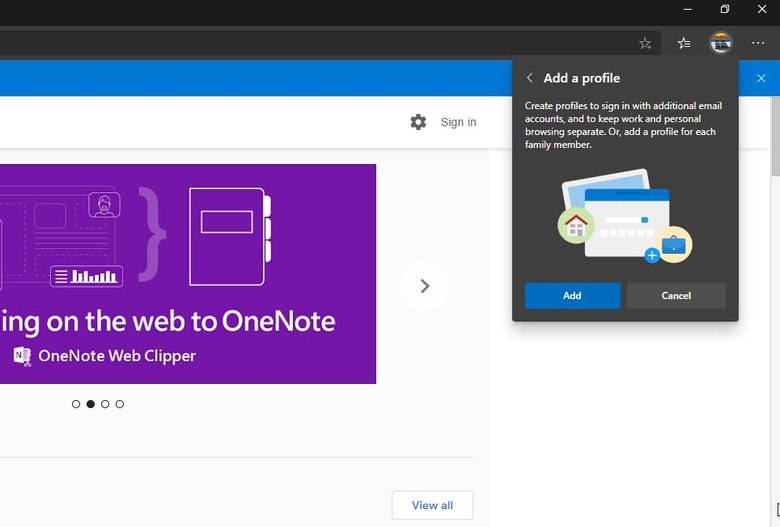
Task: Open Settings and more ellipsis menu
Action: point(758,43)
